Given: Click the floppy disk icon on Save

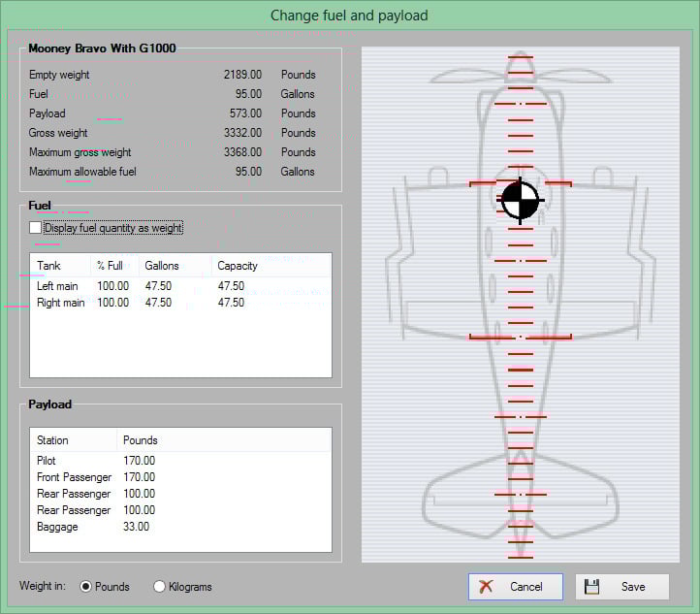Looking at the screenshot, I should click(592, 586).
